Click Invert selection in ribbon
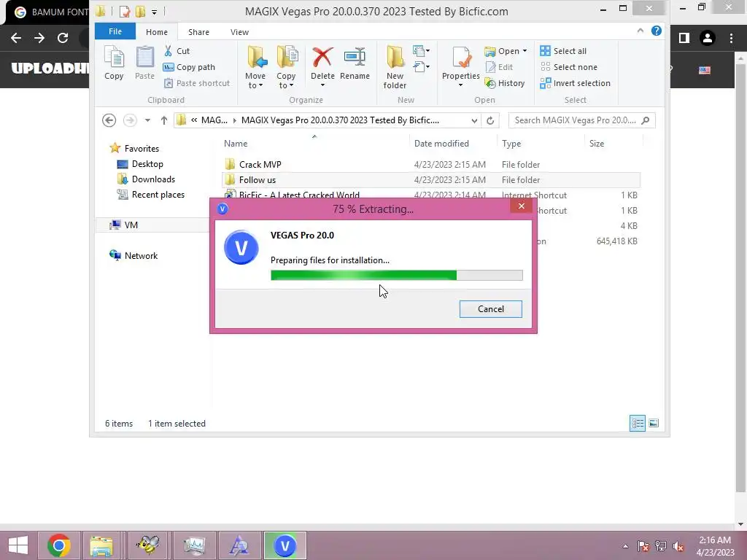This screenshot has height=560, width=747. 575,83
